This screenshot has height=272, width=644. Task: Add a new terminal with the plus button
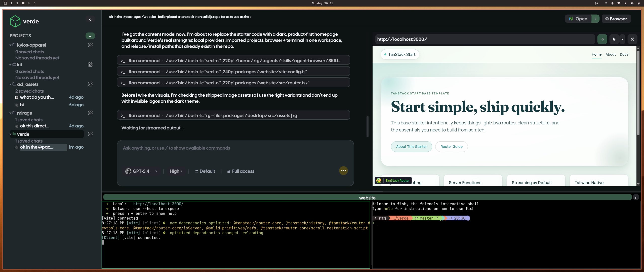[636, 198]
